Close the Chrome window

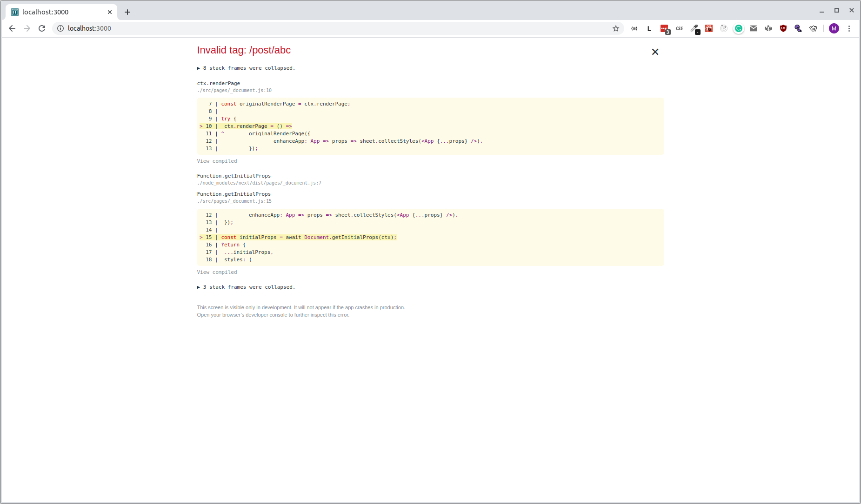852,10
